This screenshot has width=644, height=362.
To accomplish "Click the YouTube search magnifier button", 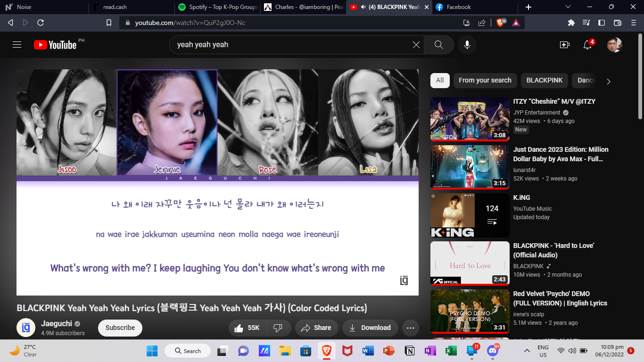I will point(439,45).
